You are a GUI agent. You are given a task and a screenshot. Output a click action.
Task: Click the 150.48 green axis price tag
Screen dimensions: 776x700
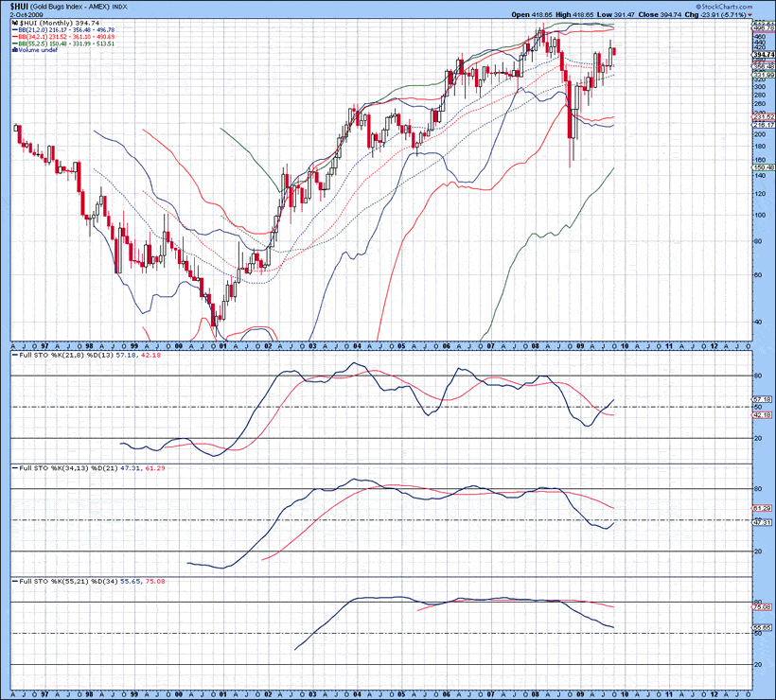point(763,167)
